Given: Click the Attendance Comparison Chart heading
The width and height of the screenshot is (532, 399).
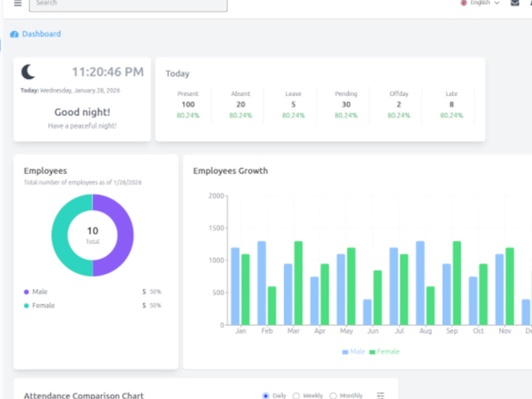Looking at the screenshot, I should 84,396.
